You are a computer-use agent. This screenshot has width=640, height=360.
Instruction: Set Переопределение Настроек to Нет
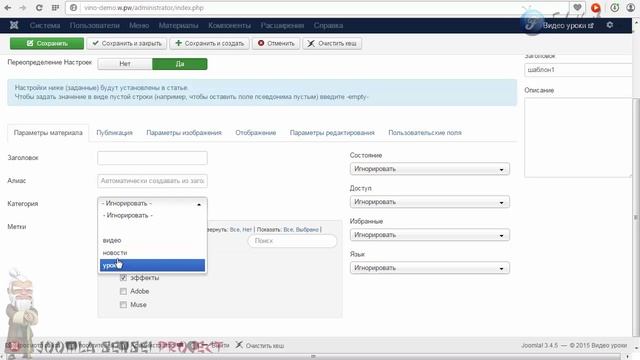[x=125, y=64]
